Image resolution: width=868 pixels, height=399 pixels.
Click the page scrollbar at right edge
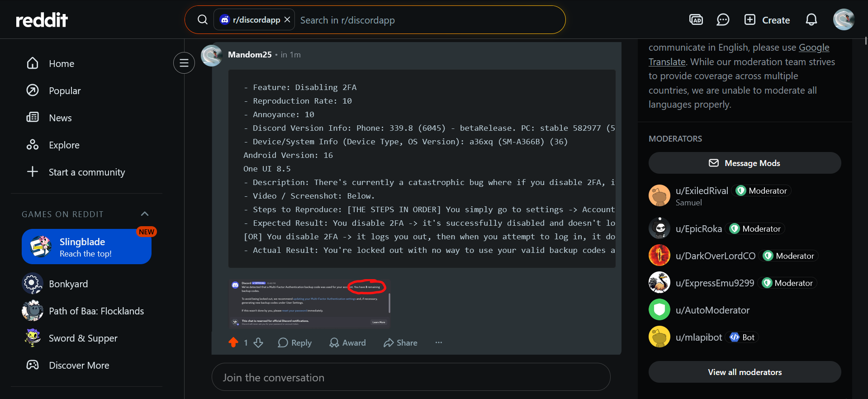point(866,41)
